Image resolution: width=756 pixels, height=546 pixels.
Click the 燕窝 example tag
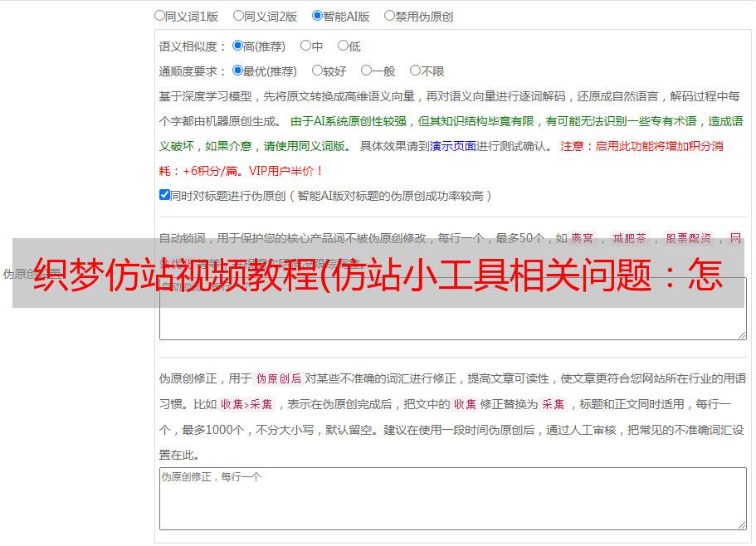coord(582,238)
